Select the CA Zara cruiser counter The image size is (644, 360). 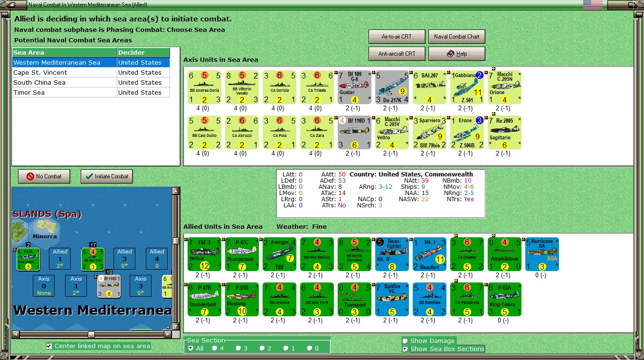(317, 133)
